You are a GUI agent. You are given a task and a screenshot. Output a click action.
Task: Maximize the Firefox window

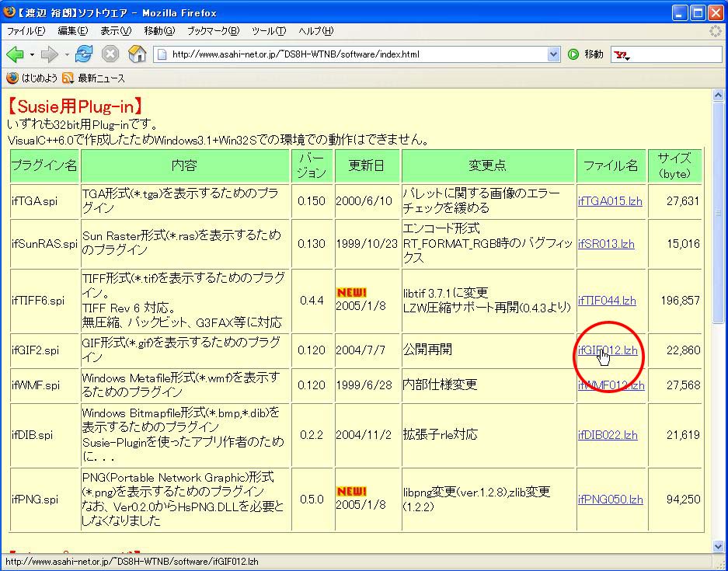coord(698,12)
